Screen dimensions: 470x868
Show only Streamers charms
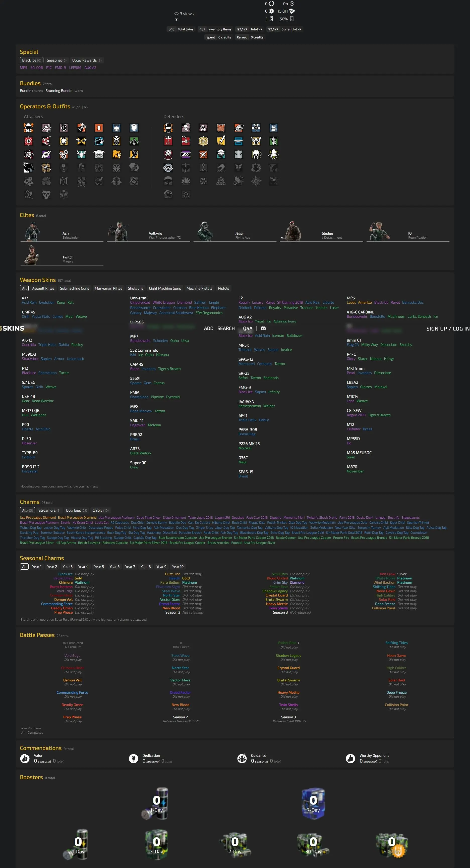tap(49, 510)
